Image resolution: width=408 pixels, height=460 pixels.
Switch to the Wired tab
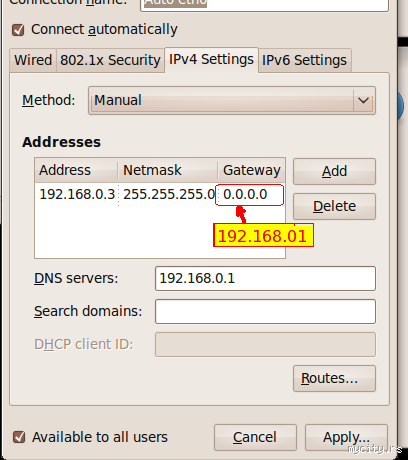click(x=33, y=60)
